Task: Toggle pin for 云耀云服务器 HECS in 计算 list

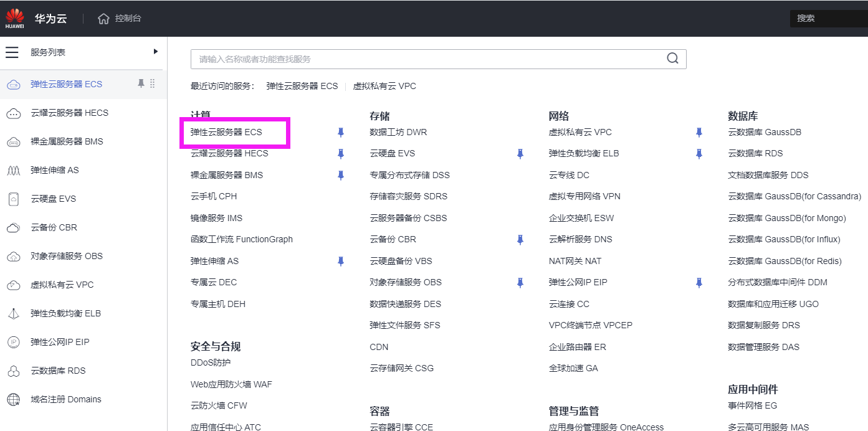Action: (x=340, y=154)
